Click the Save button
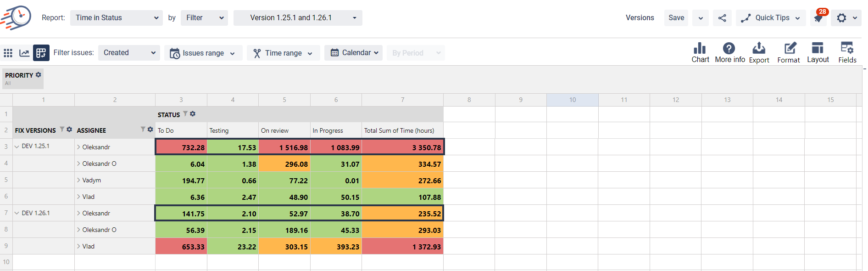This screenshot has width=868, height=271. pos(676,18)
